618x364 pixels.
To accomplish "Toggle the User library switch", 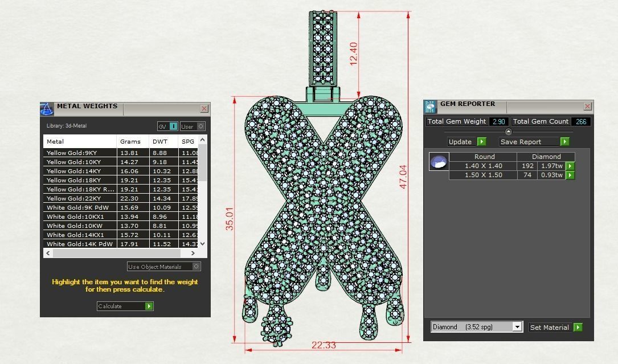I will coord(193,126).
